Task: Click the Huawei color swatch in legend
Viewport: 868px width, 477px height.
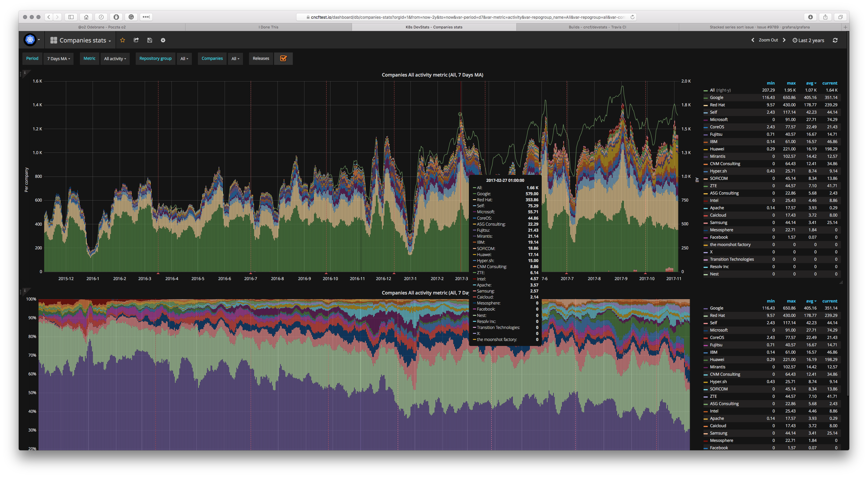Action: point(706,149)
